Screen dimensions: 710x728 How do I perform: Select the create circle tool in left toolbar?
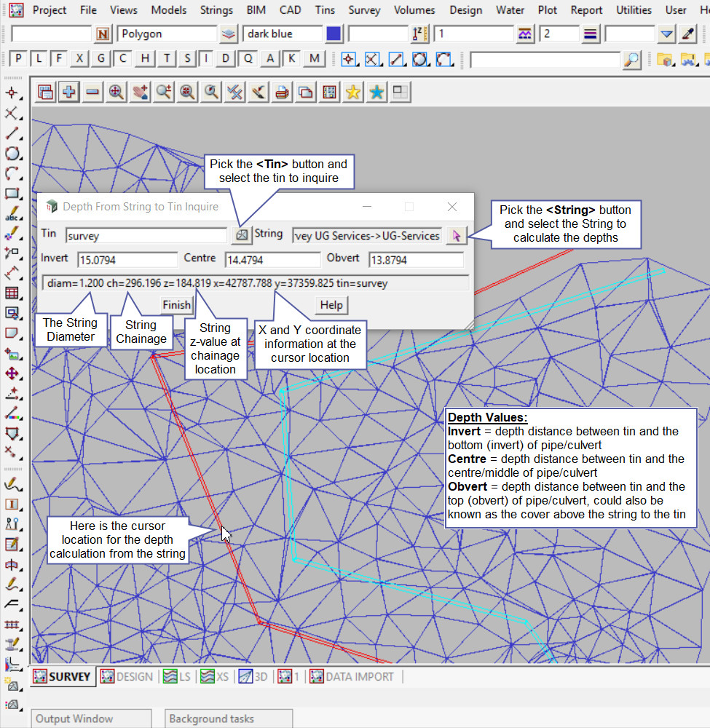(12, 154)
